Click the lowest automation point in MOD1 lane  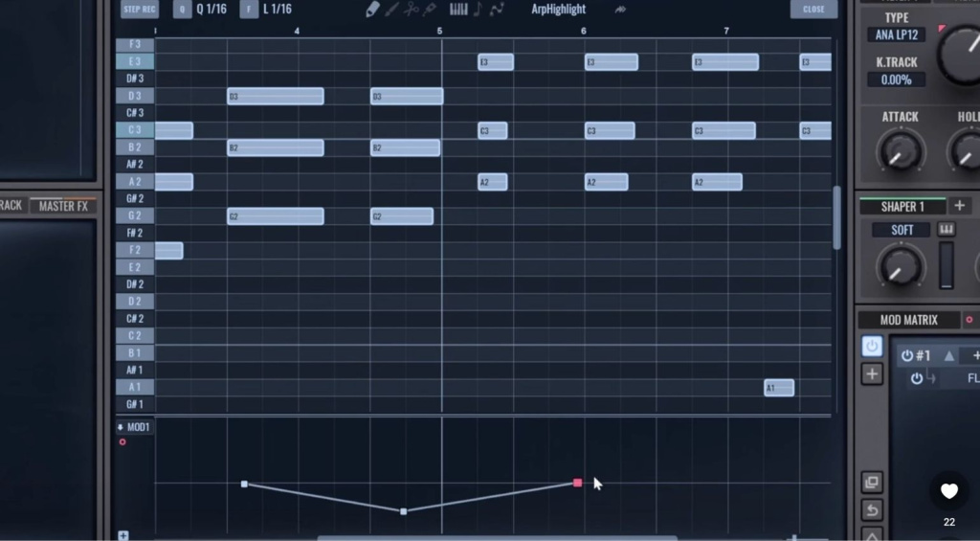pos(403,511)
